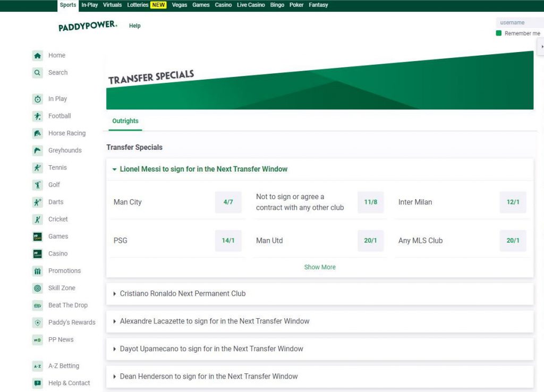
Task: Collapse the Lionel Messi transfer market
Action: point(319,169)
